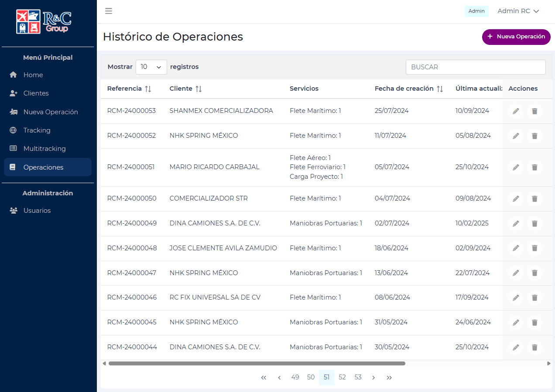This screenshot has height=392, width=555.
Task: Click client COMERCIALIZADOR STR
Action: tap(209, 198)
